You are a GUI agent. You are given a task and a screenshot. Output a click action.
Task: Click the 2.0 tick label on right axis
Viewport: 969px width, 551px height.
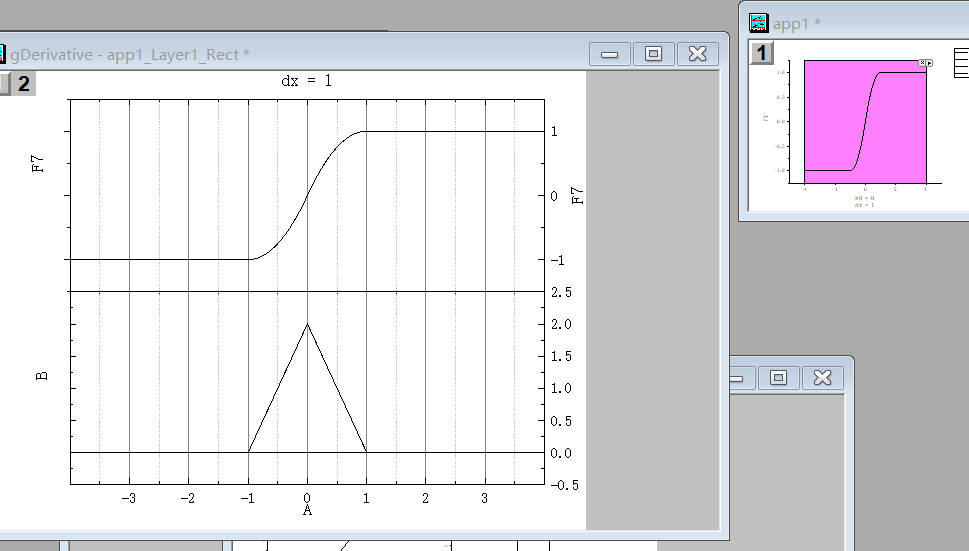click(561, 324)
